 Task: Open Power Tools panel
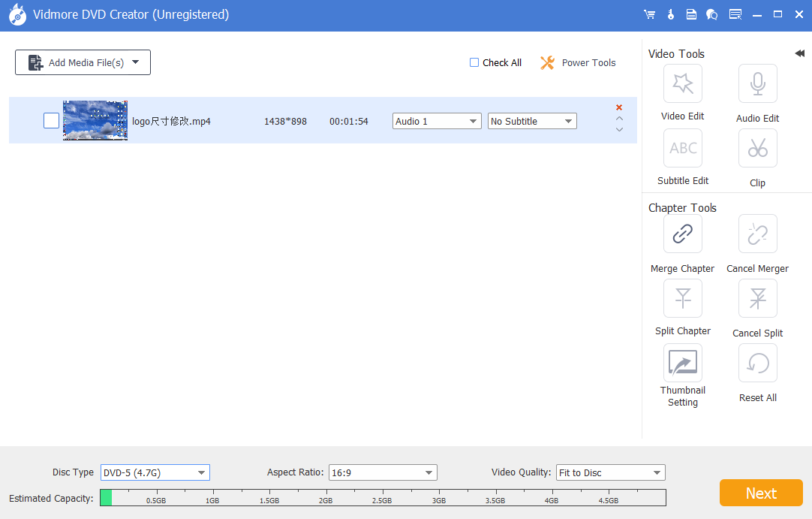click(x=578, y=63)
